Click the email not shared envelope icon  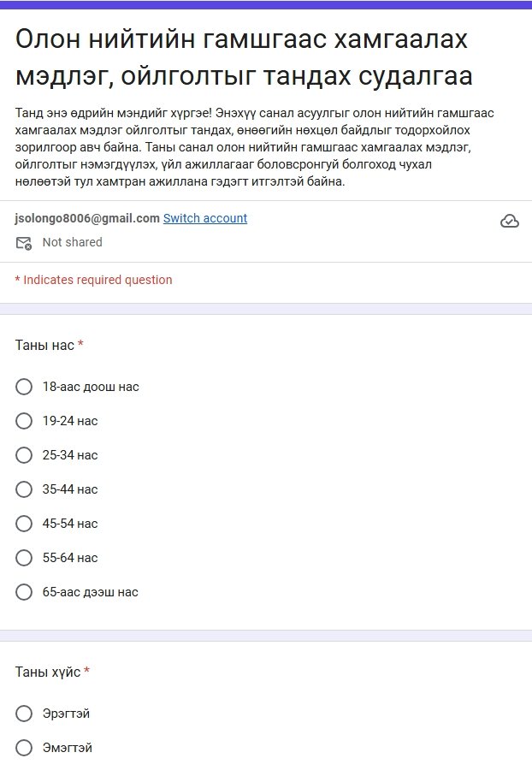click(23, 243)
